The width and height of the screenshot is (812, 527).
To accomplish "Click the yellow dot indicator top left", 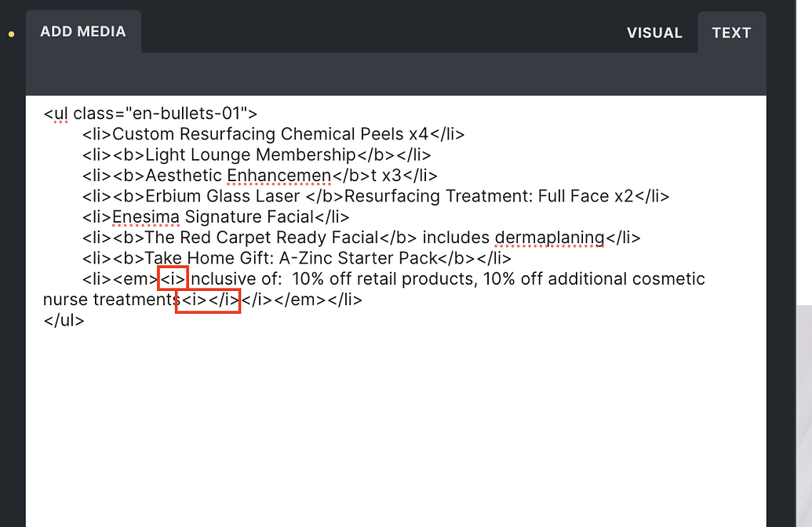I will pos(10,35).
